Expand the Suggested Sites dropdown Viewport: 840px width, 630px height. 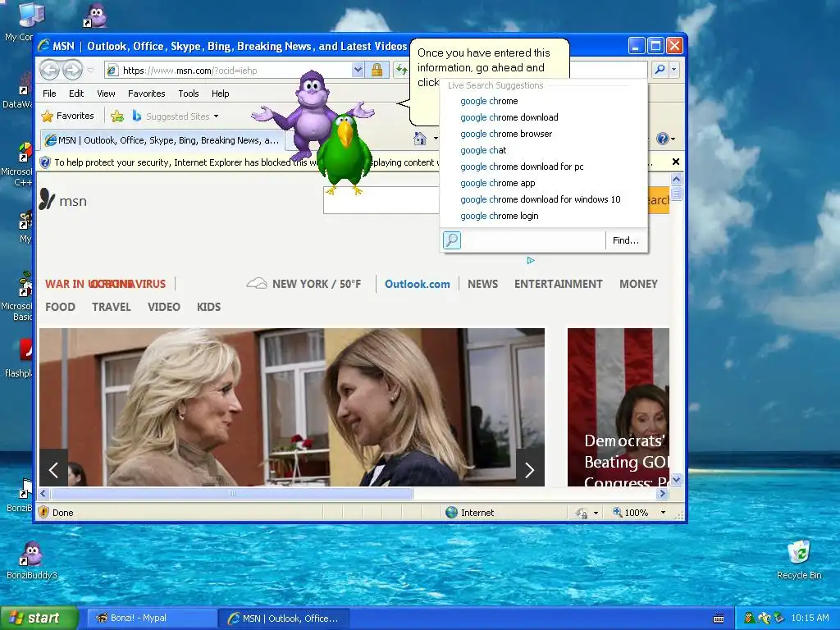[x=216, y=116]
